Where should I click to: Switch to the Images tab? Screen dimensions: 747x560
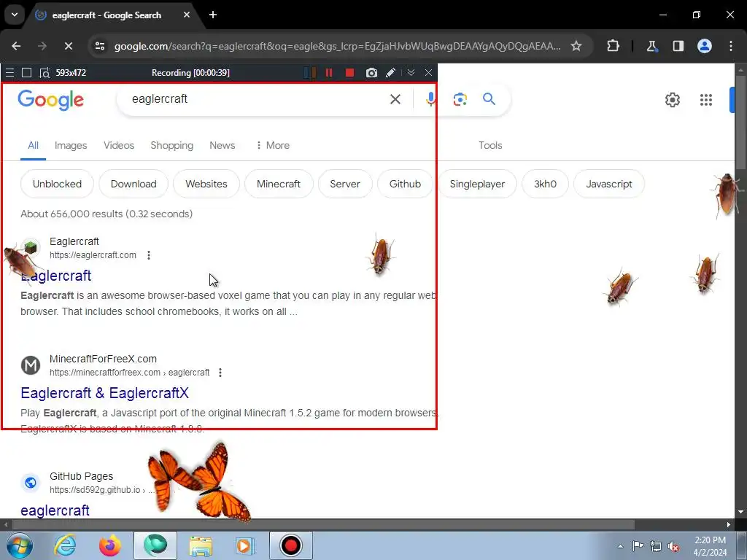point(71,145)
